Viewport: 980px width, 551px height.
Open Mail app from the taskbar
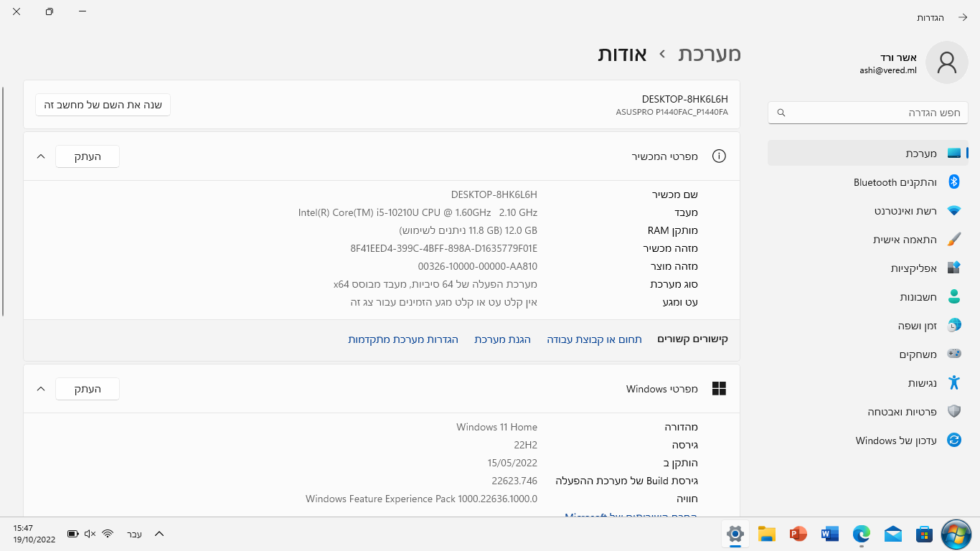(x=892, y=534)
